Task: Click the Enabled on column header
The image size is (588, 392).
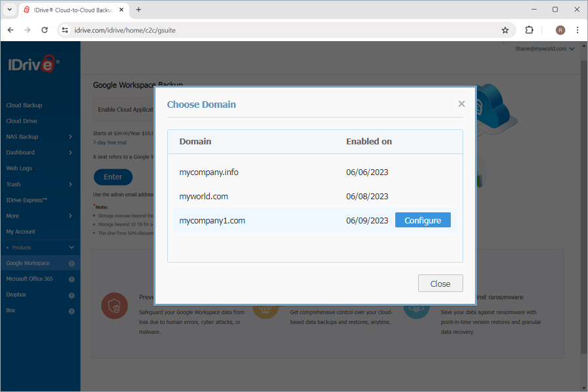Action: coord(369,141)
